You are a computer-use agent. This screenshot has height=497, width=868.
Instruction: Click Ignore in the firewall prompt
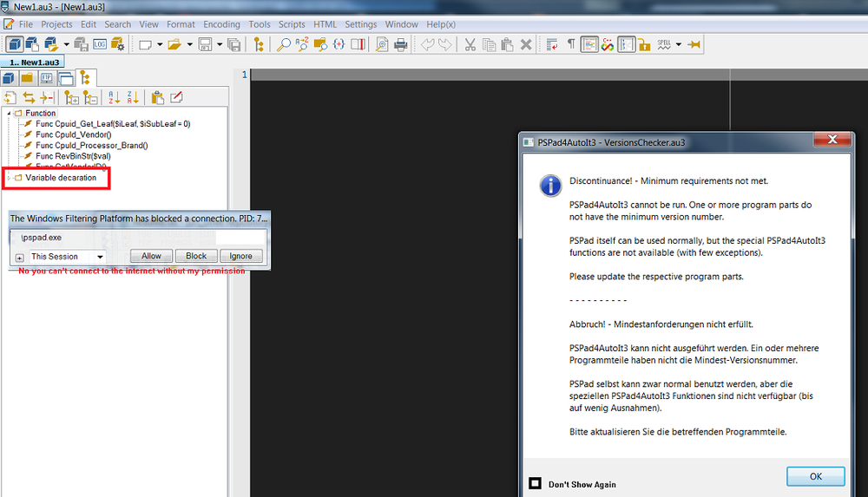pos(240,256)
